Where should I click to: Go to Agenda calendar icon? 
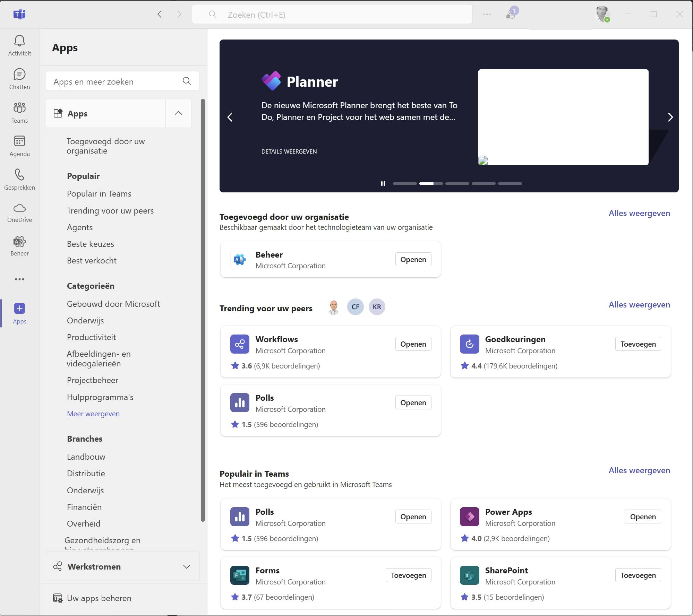pyautogui.click(x=19, y=146)
